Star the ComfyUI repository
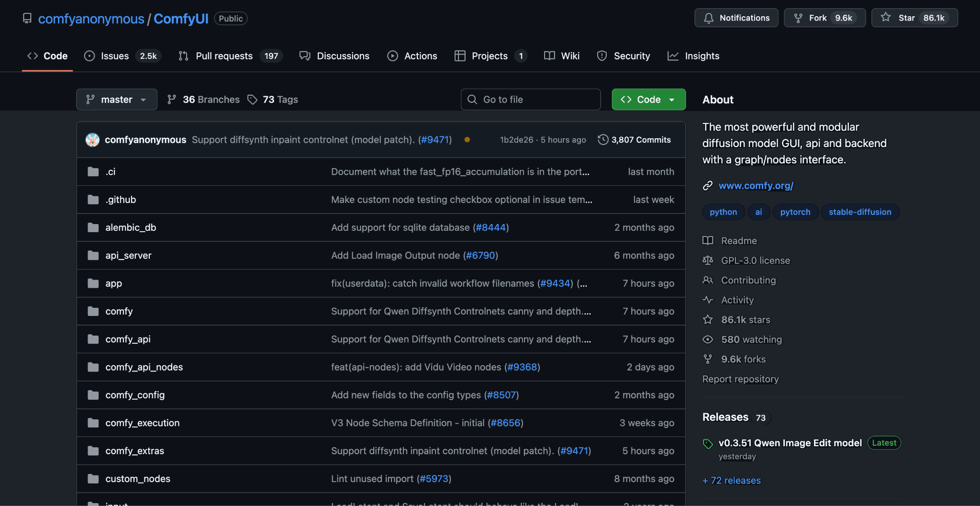This screenshot has width=980, height=506. pos(914,18)
